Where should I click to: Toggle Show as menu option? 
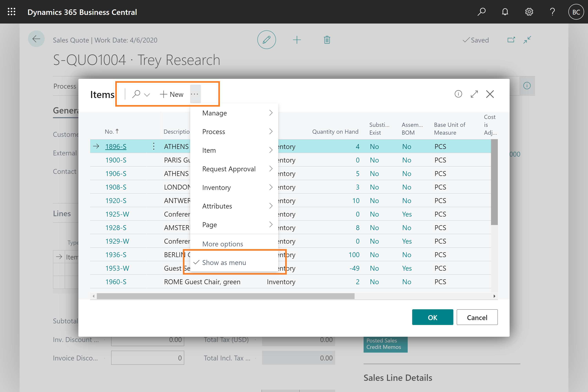click(224, 262)
